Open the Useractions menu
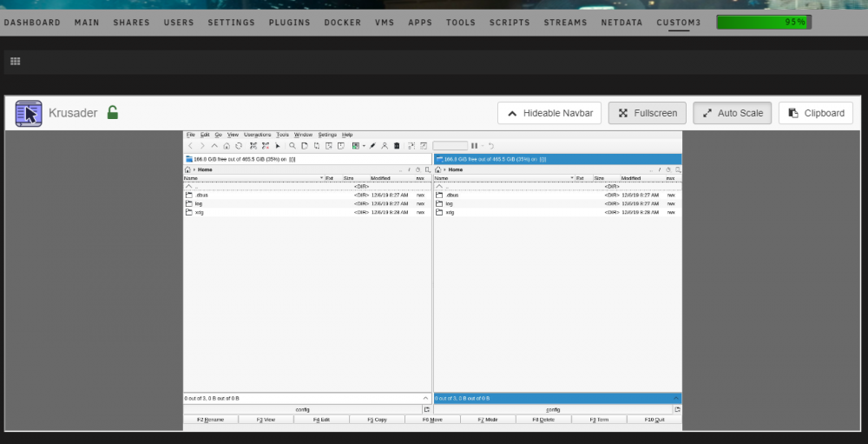 [x=258, y=135]
